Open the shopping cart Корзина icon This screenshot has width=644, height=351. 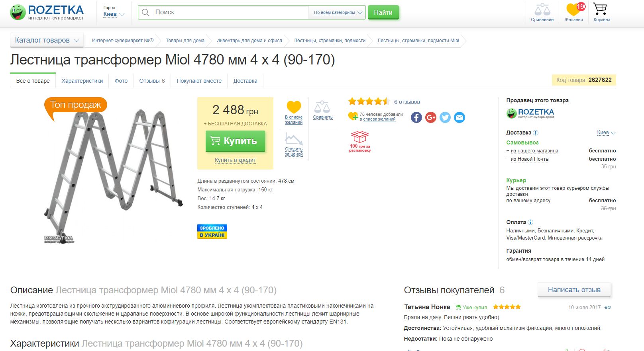[600, 9]
